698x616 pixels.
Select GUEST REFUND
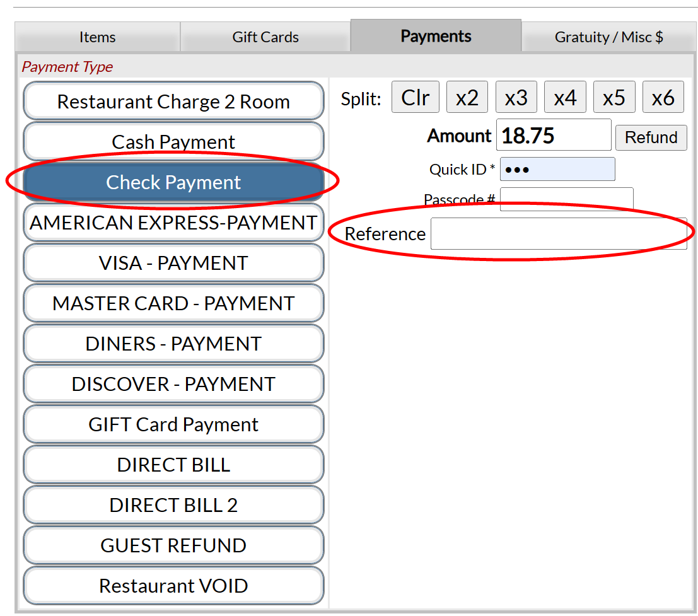point(173,545)
